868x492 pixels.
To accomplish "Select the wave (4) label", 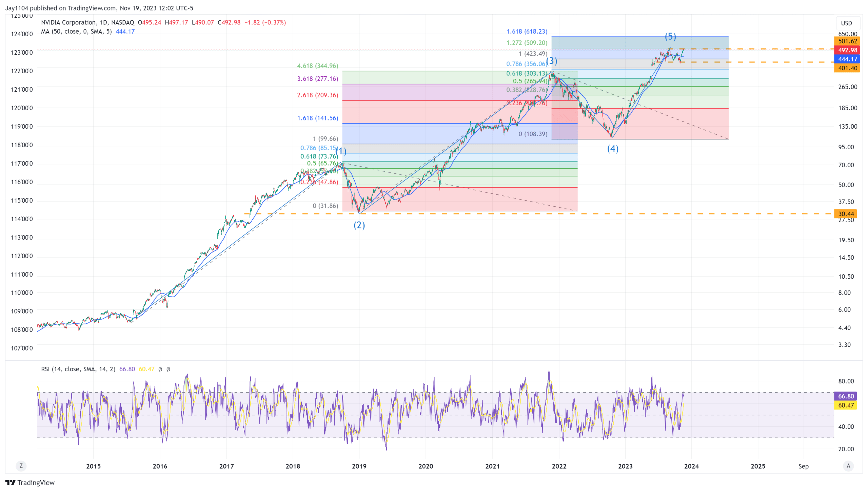I will click(613, 148).
